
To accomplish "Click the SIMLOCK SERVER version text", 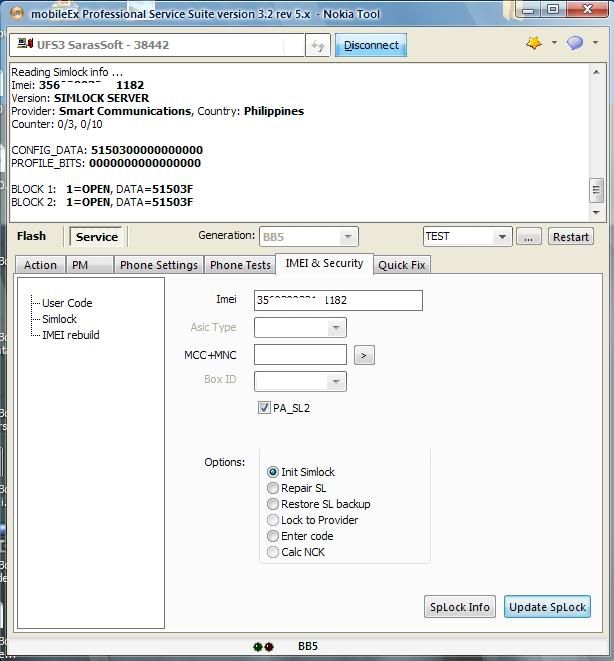I will pos(102,98).
